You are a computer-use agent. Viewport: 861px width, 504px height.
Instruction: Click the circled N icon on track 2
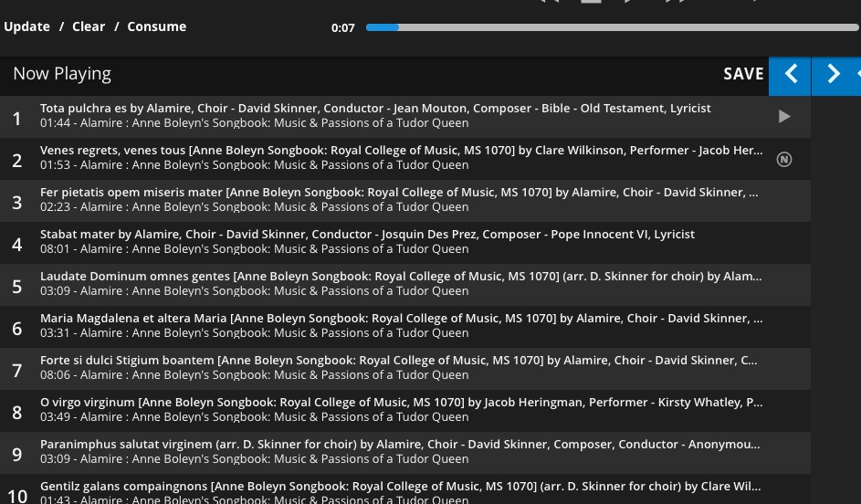784,159
